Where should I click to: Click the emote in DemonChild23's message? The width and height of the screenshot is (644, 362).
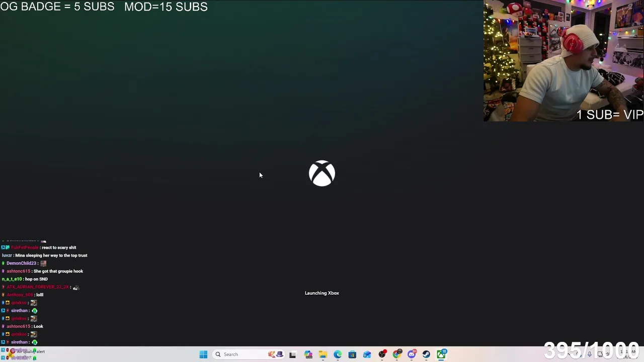click(43, 263)
